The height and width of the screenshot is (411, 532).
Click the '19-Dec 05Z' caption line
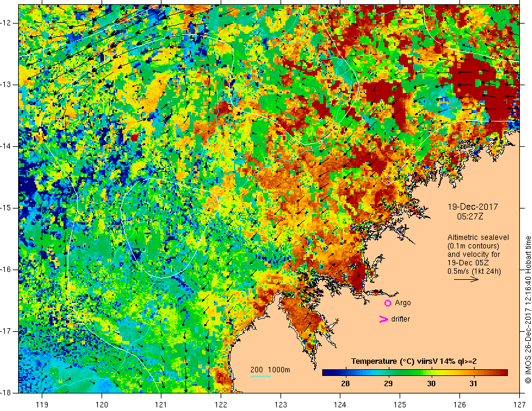(x=469, y=263)
